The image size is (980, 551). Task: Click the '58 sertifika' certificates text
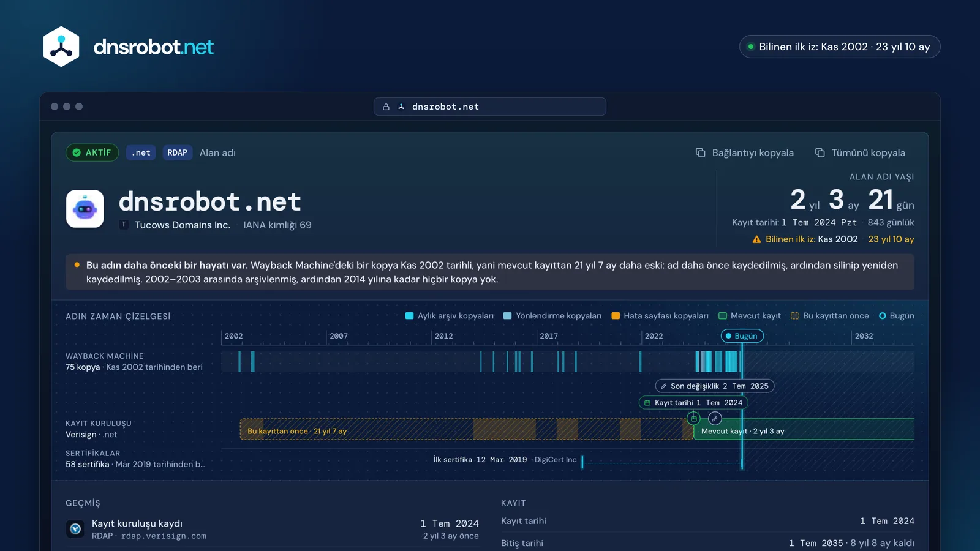click(88, 465)
